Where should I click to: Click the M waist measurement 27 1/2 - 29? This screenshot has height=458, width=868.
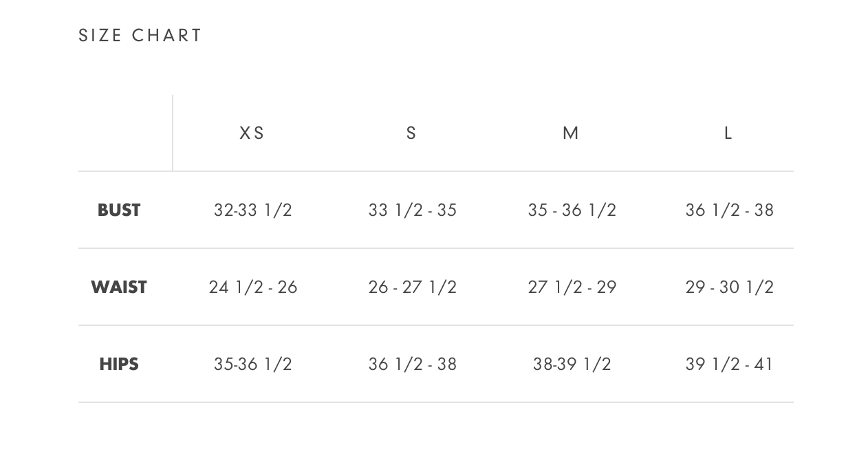pyautogui.click(x=572, y=287)
